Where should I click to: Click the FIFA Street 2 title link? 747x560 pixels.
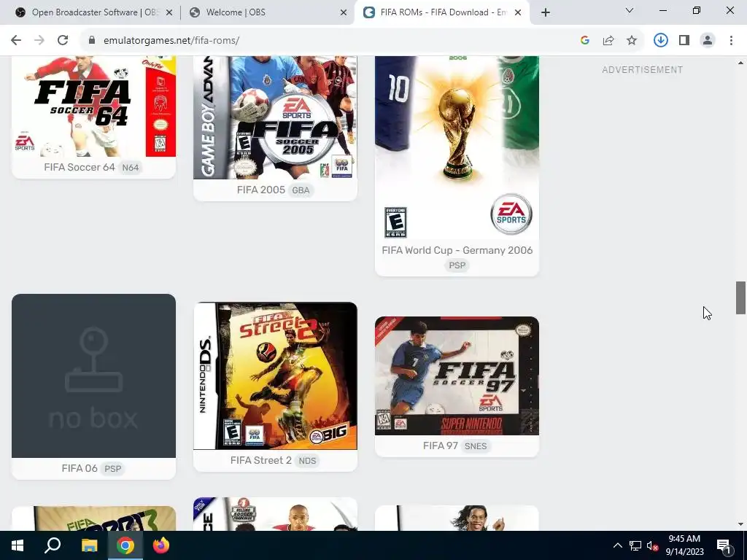coord(261,461)
